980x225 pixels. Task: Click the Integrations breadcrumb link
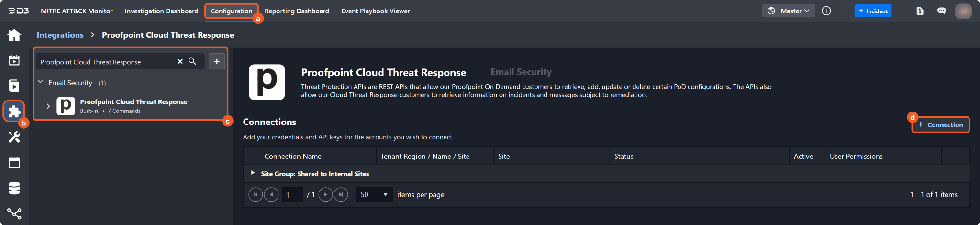tap(60, 35)
